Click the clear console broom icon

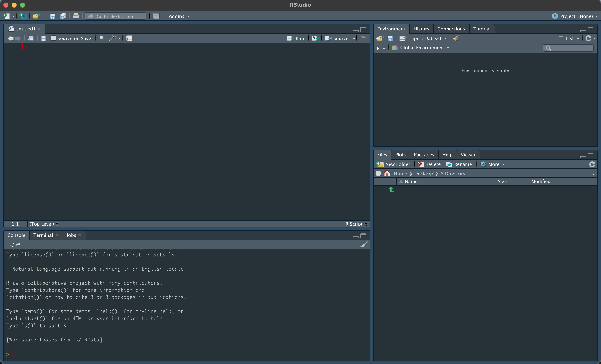point(364,244)
